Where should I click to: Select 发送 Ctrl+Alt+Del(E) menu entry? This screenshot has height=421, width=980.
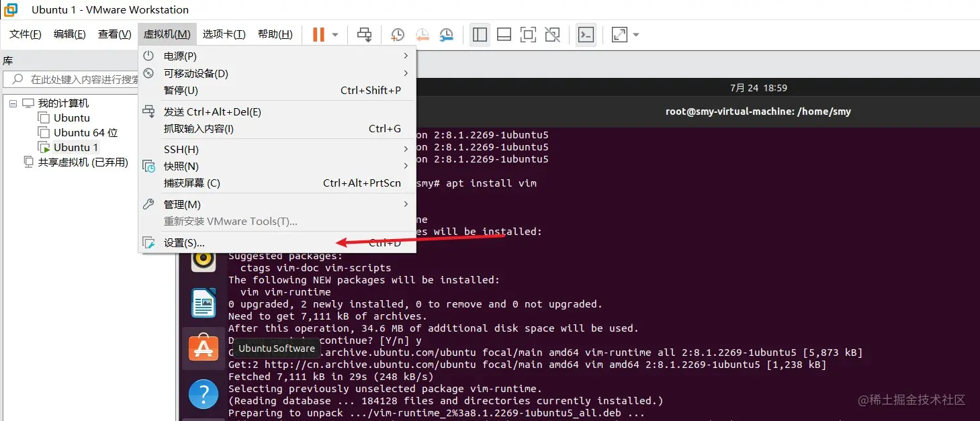pyautogui.click(x=277, y=112)
